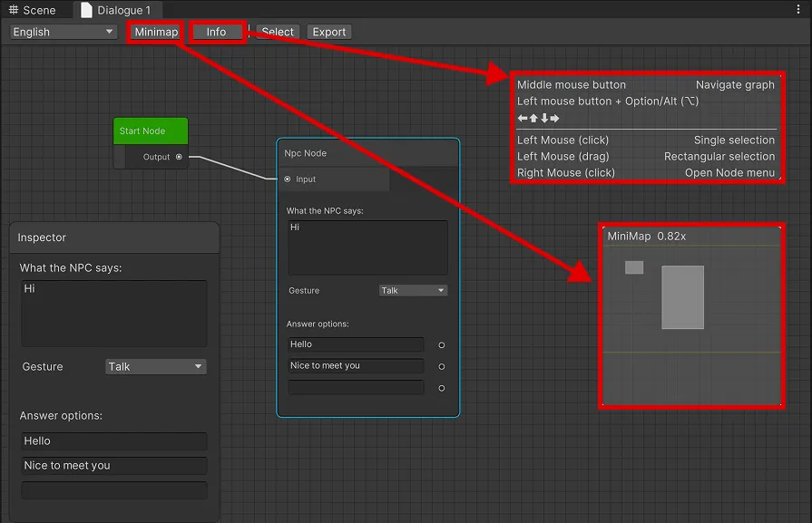Click the 'Output' label on the Start Node
This screenshot has height=523, width=812.
(156, 157)
